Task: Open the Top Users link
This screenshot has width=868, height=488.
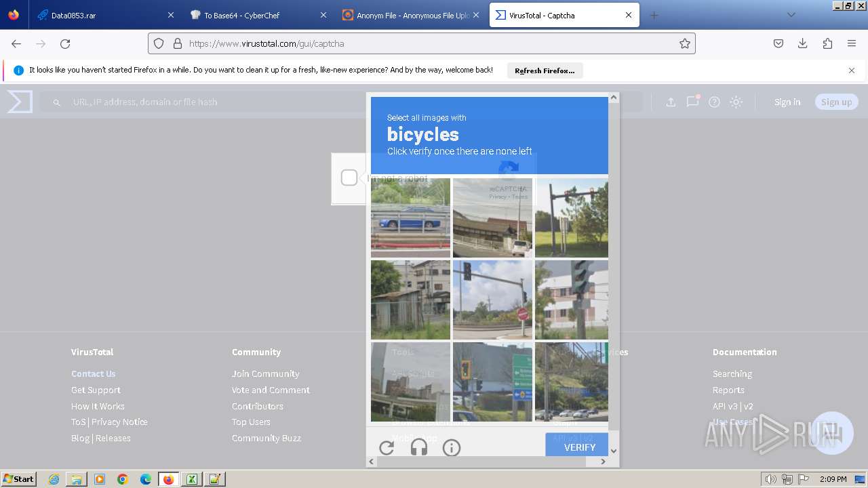Action: tap(251, 422)
